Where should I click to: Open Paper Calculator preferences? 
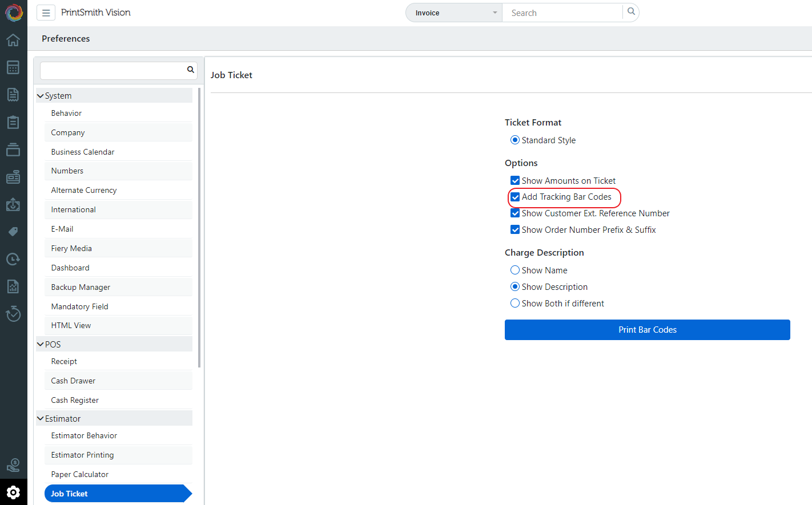[x=118, y=474]
